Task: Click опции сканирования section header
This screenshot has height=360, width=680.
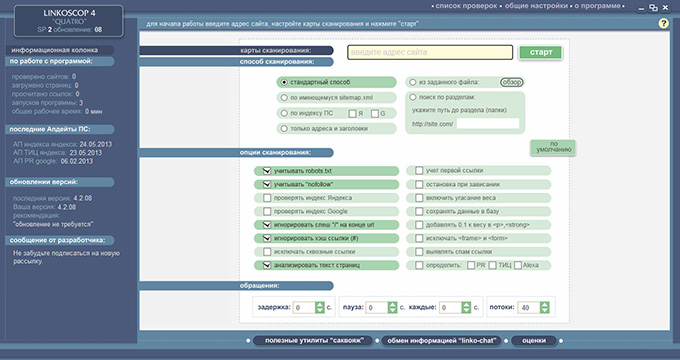Action: pos(236,153)
